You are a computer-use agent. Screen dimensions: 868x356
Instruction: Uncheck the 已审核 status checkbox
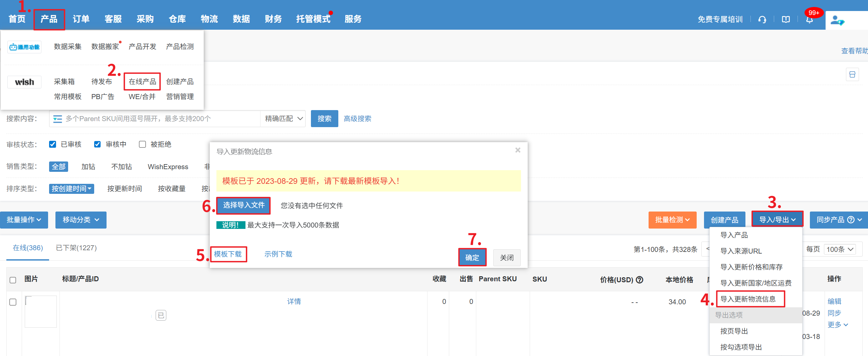52,144
